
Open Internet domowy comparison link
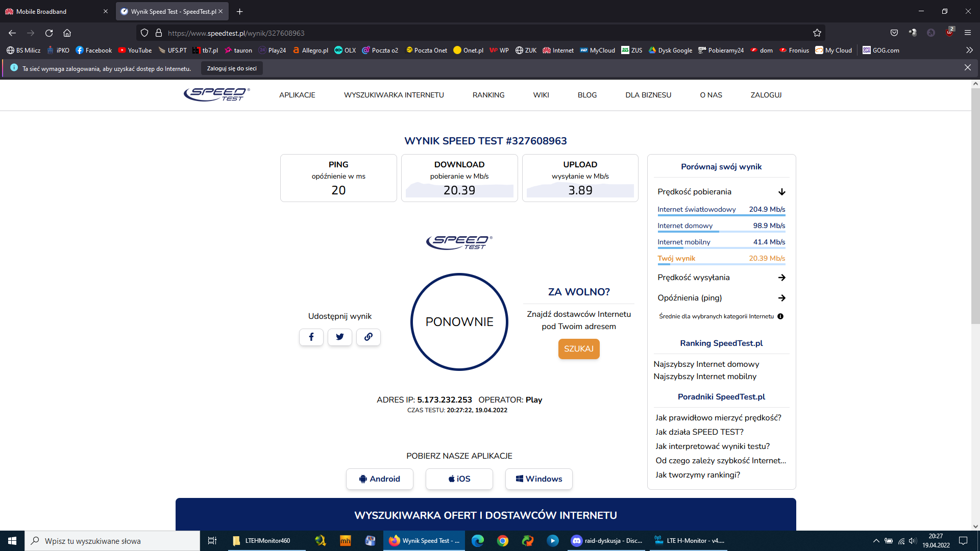(x=685, y=226)
